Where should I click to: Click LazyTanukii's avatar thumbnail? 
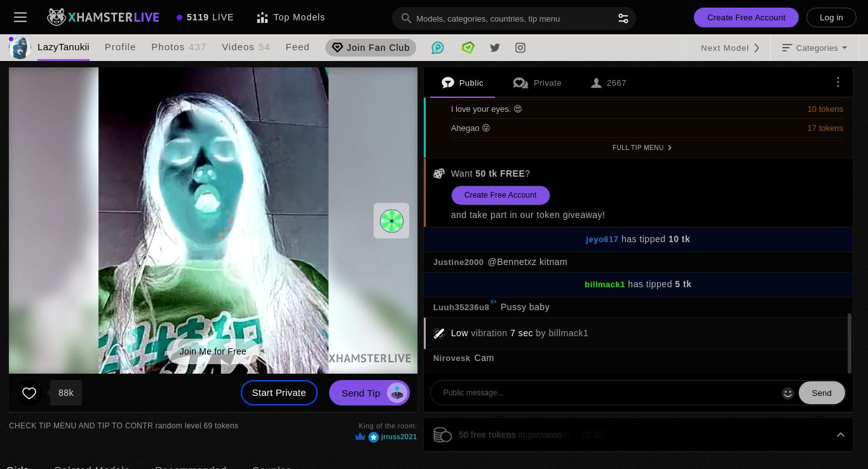(20, 48)
